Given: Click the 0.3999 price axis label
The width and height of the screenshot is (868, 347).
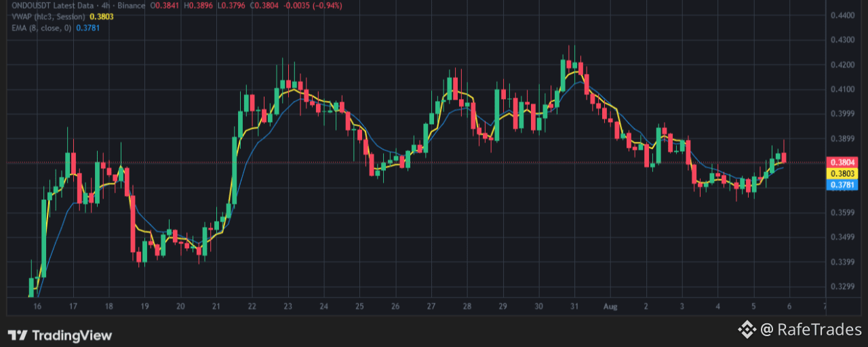Looking at the screenshot, I should tap(844, 114).
